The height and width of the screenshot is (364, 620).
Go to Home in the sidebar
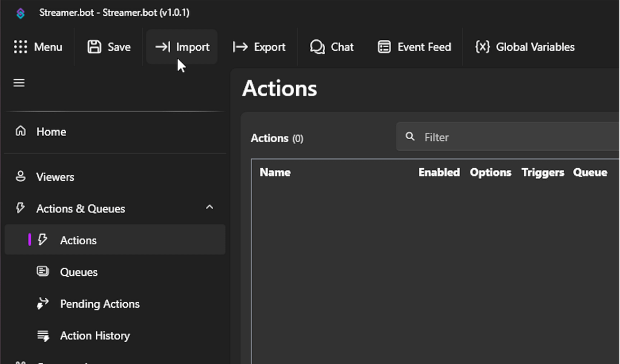click(51, 132)
